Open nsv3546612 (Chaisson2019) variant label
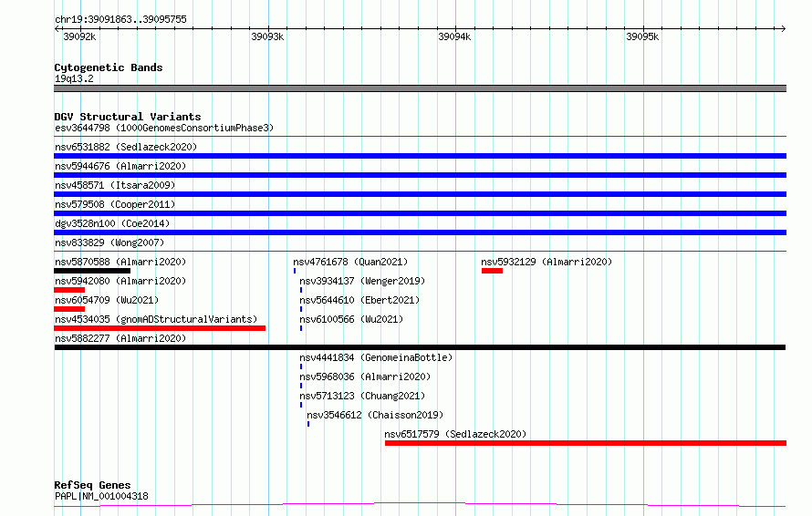Image resolution: width=812 pixels, height=516 pixels. pyautogui.click(x=375, y=415)
